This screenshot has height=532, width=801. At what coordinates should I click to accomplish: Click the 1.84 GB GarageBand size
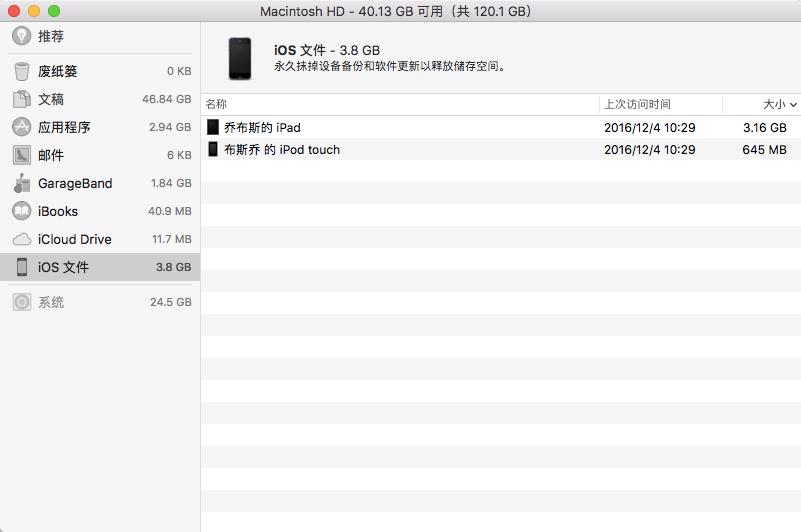pos(171,183)
